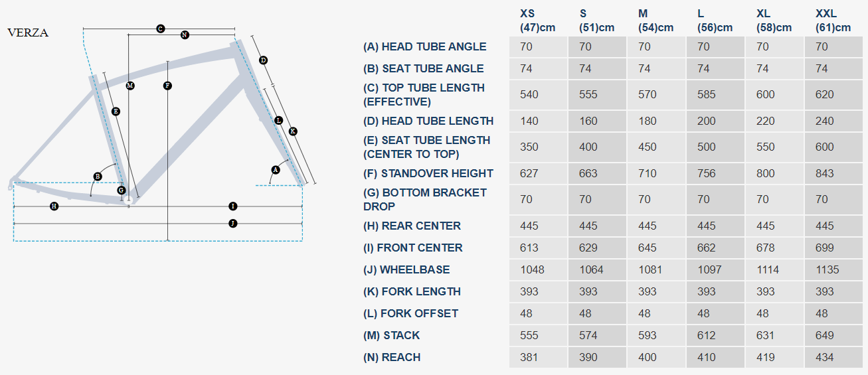Click the D head tube marker
The width and height of the screenshot is (868, 375).
[263, 60]
